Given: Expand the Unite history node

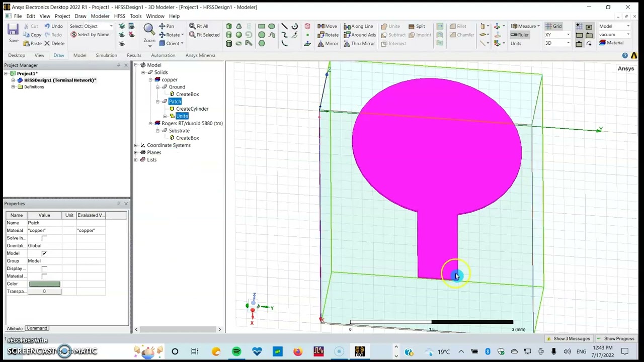Looking at the screenshot, I should [x=165, y=116].
